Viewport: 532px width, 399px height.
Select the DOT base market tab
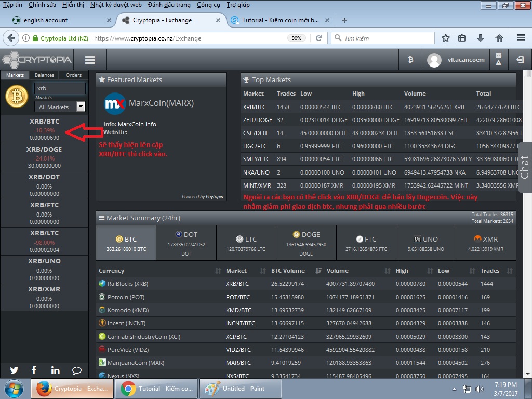click(187, 243)
